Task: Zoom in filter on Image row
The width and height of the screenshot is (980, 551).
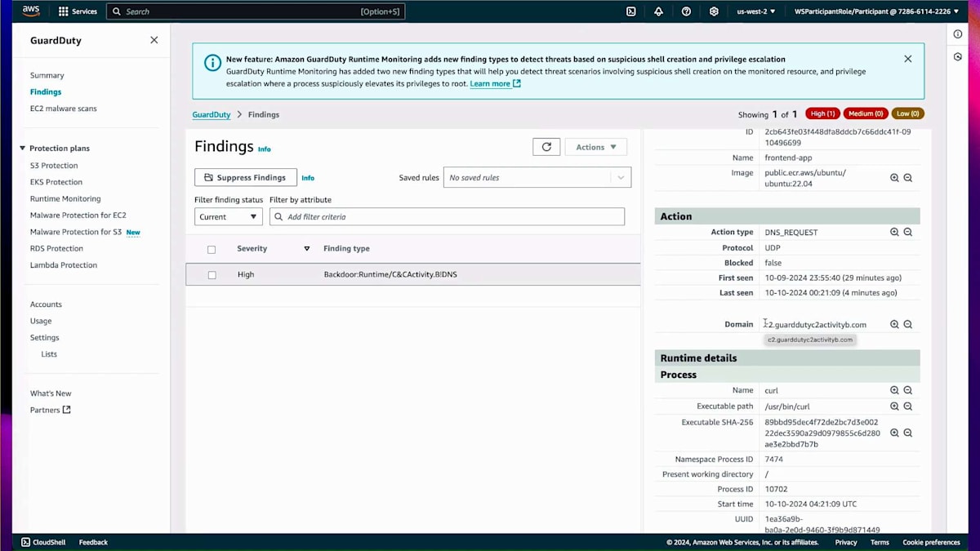Action: coord(894,178)
